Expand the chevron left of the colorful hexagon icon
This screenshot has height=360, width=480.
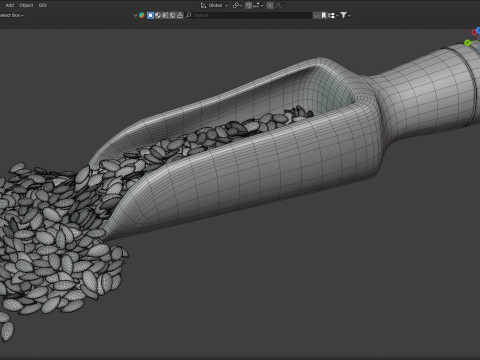coord(135,15)
